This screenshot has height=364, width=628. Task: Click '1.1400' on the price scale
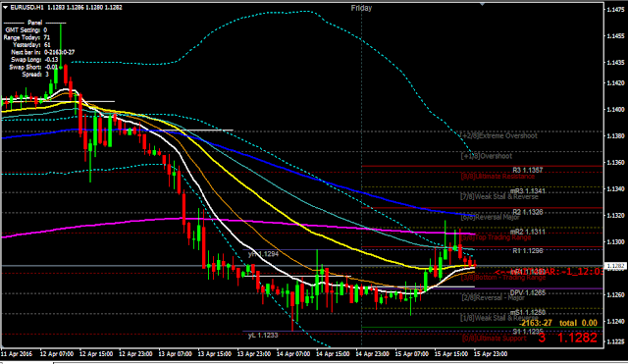pos(616,109)
